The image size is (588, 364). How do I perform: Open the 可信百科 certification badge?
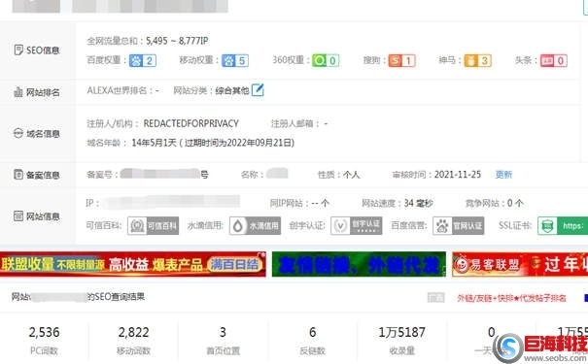(153, 226)
